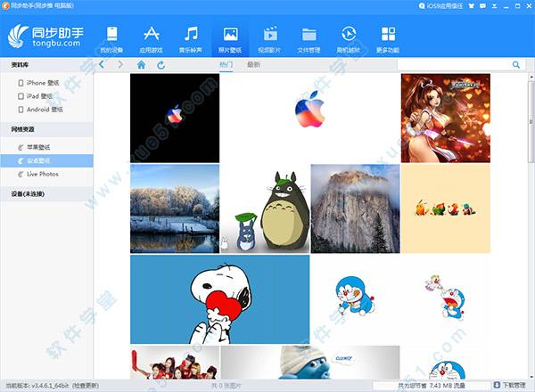Screen dimensions: 535x392
Task: Open 应用游戏 (Apps & Games) section
Action: tap(151, 38)
